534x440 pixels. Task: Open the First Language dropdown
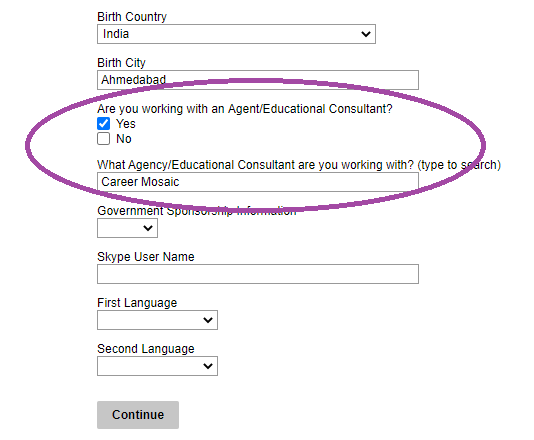coord(157,320)
